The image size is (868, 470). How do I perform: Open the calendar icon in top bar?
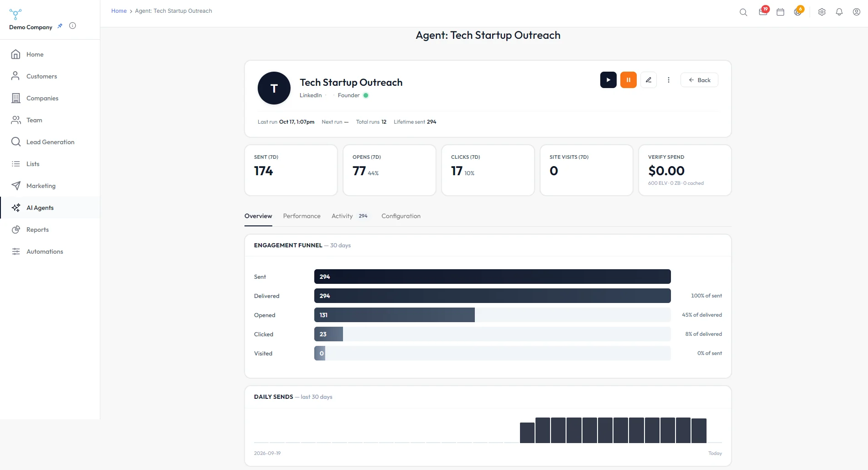click(x=780, y=12)
